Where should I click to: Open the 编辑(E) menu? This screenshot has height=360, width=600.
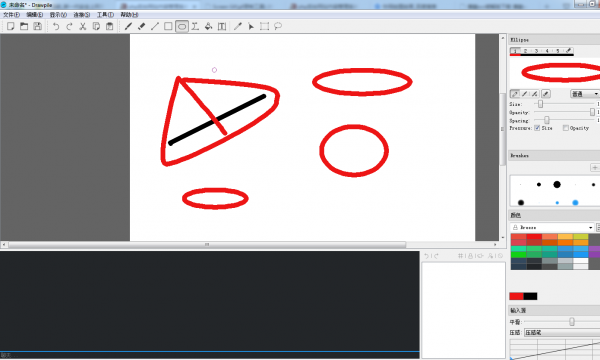click(x=34, y=15)
